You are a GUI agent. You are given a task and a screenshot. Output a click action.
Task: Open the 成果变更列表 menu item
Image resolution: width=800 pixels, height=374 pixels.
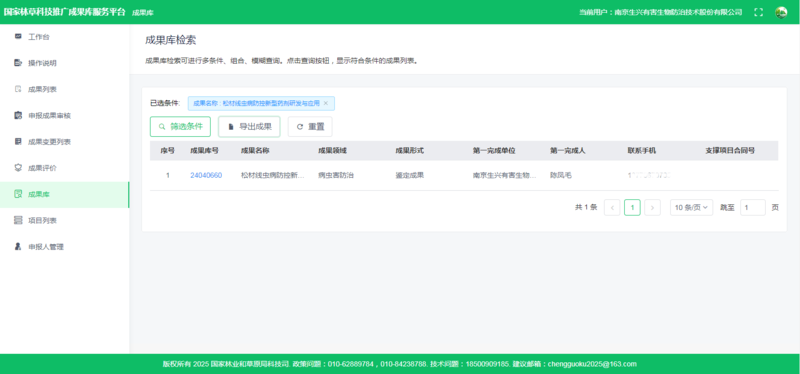point(64,141)
